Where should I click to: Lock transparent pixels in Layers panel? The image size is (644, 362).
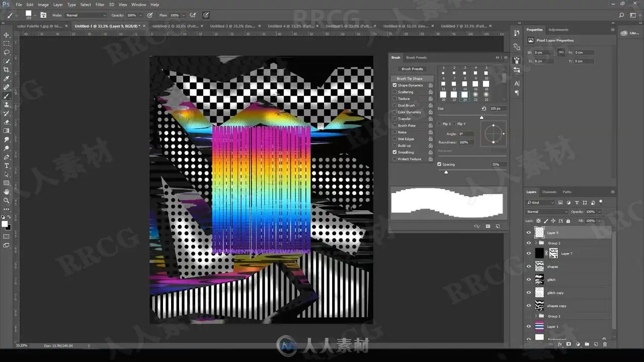click(538, 221)
